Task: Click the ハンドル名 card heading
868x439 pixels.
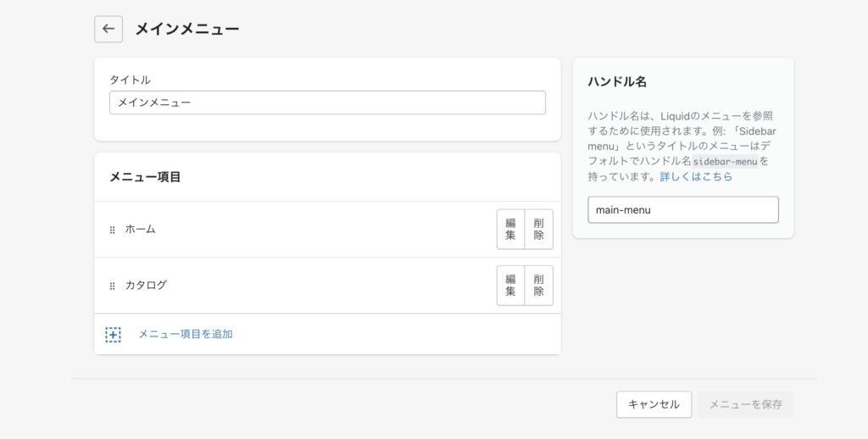Action: (x=617, y=81)
